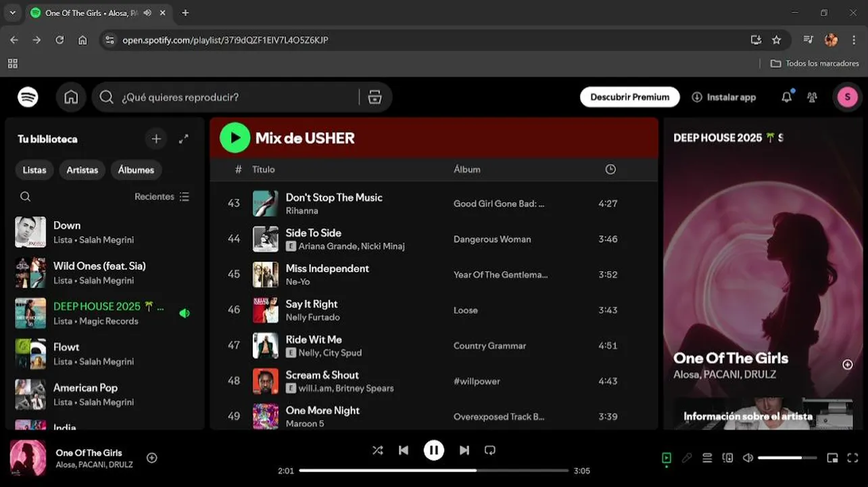This screenshot has width=868, height=487.
Task: Open the user profile avatar S
Action: 847,97
